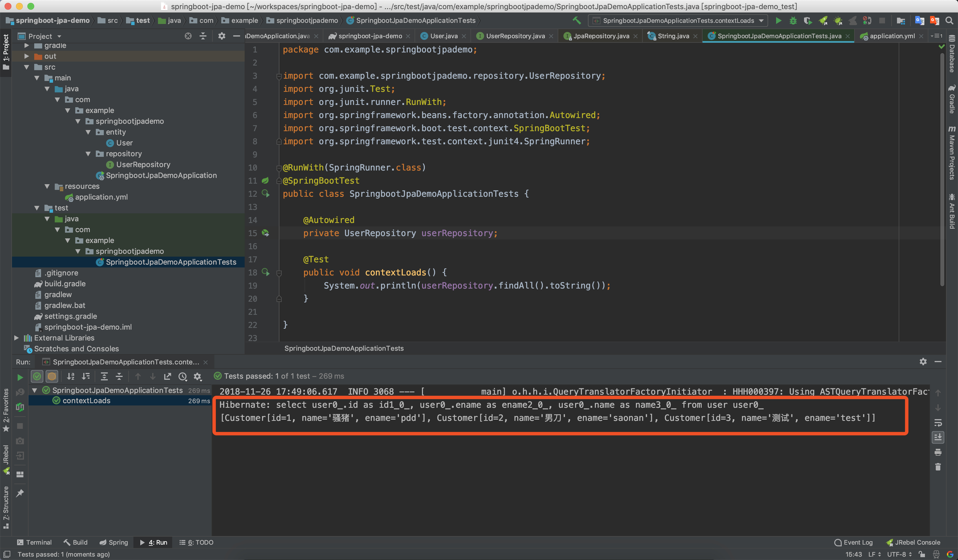Collapse the SpringbootJpaDemoApplicationTests result node
Viewport: 958px width, 560px height.
tap(35, 391)
